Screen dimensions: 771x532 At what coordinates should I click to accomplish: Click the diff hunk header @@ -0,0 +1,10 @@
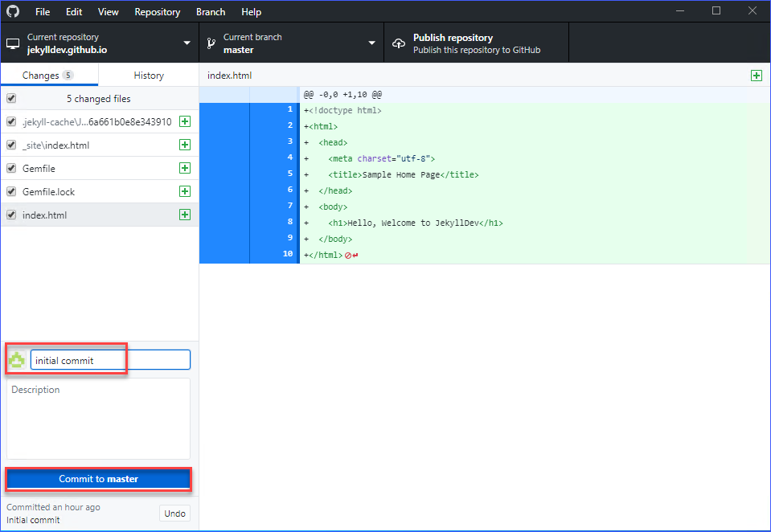342,94
